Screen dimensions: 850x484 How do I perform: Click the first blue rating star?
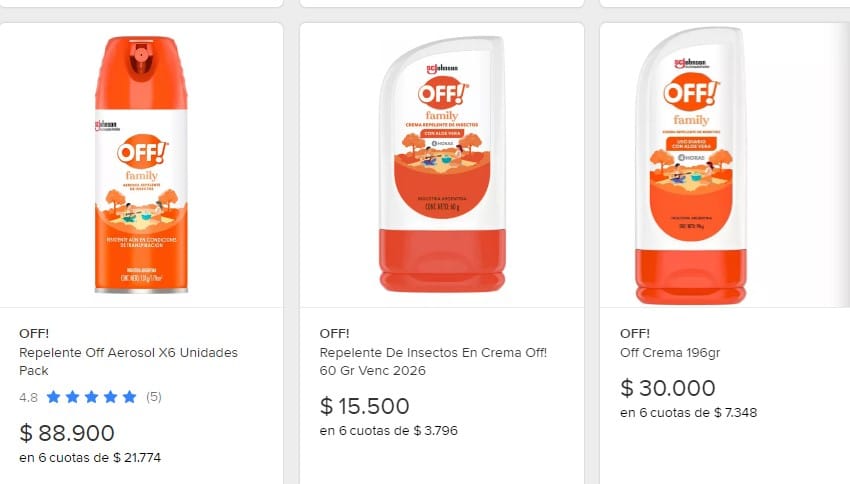click(53, 397)
